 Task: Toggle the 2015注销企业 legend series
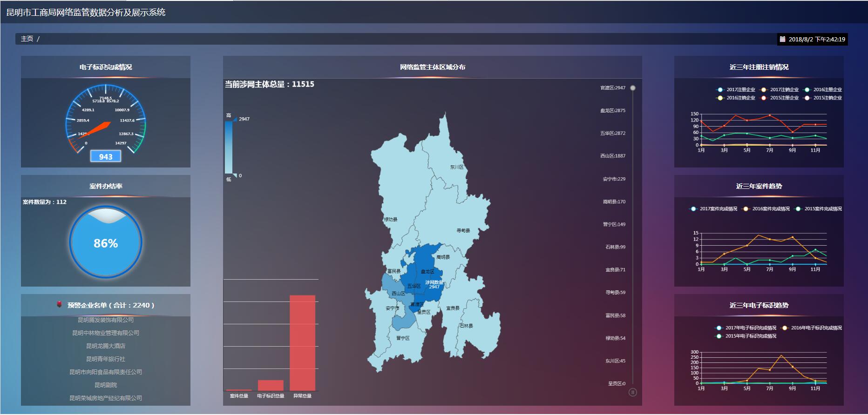click(x=822, y=98)
